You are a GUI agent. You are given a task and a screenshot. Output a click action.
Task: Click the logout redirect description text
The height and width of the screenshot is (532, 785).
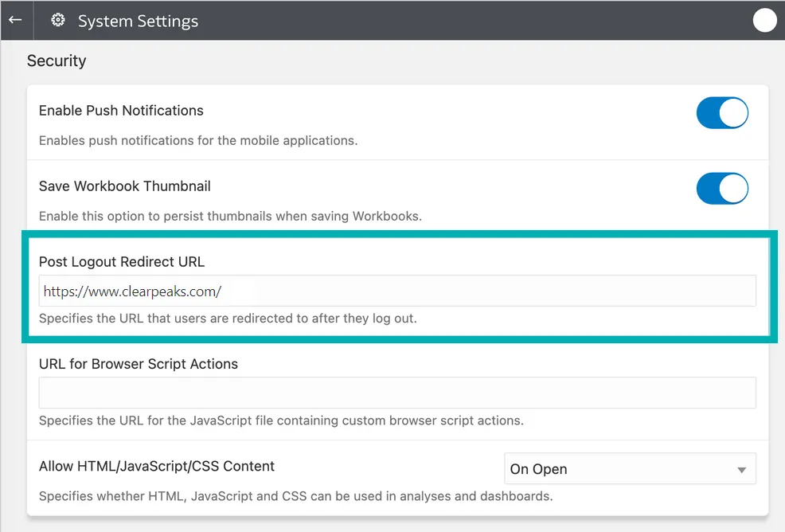pos(228,319)
